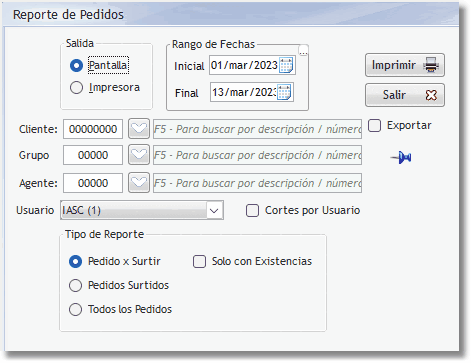471x363 pixels.
Task: Click the ellipsis button in Rango de Fechas
Action: [303, 51]
